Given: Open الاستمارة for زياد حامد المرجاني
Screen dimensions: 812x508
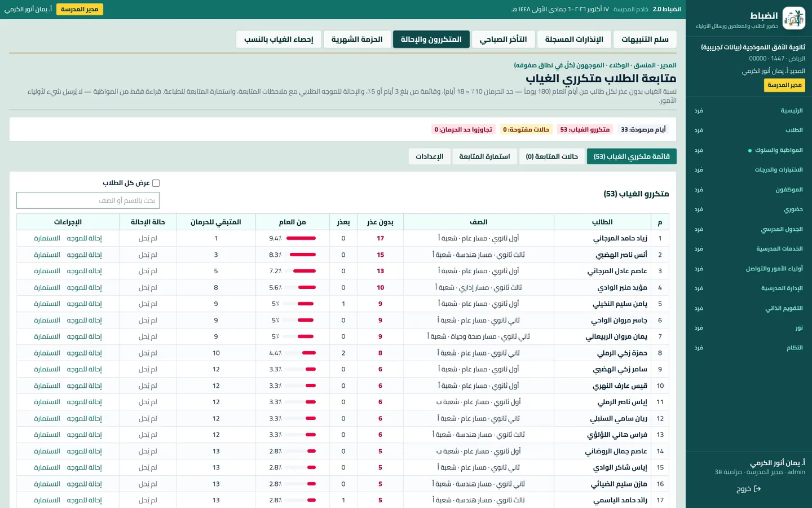Looking at the screenshot, I should pyautogui.click(x=47, y=238).
